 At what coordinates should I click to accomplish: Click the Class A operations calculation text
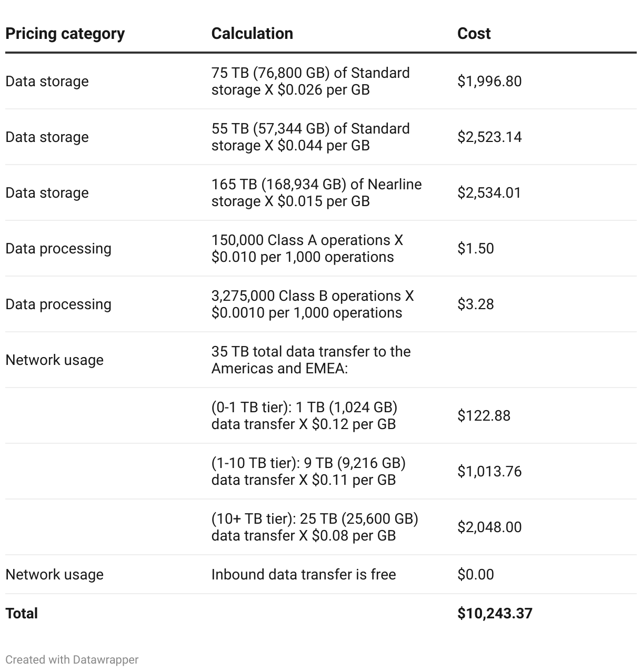pos(307,249)
